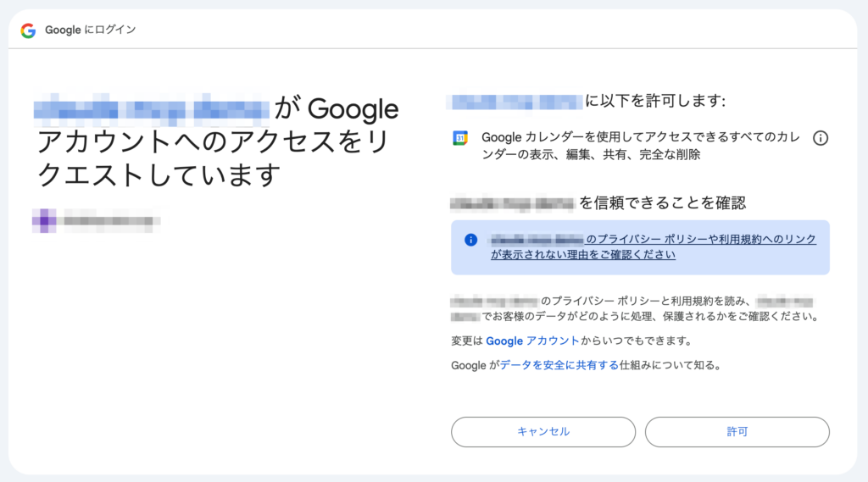Click the 'アカウントへのアクセスをリクエストしています' heading text
Image resolution: width=868 pixels, height=482 pixels.
[212, 158]
